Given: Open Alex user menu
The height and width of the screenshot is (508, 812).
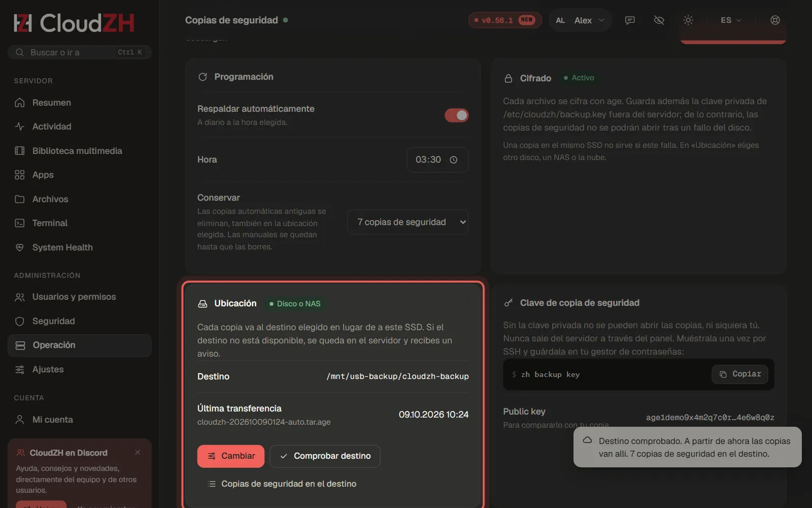Looking at the screenshot, I should click(580, 20).
